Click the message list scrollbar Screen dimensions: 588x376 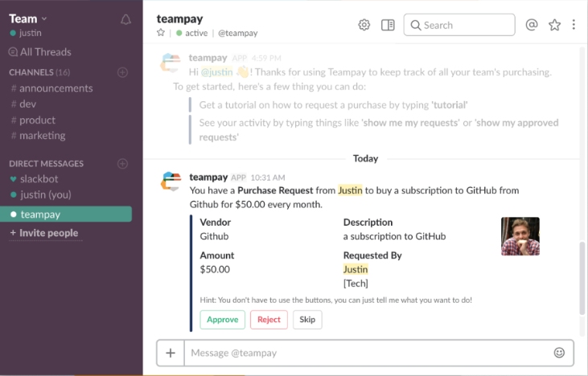[x=582, y=278]
